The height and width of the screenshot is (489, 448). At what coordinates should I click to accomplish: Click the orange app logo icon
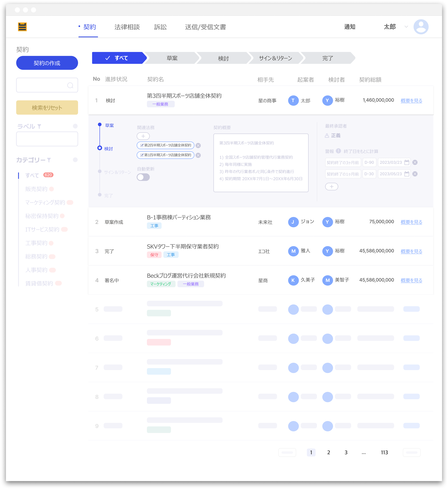click(x=22, y=27)
